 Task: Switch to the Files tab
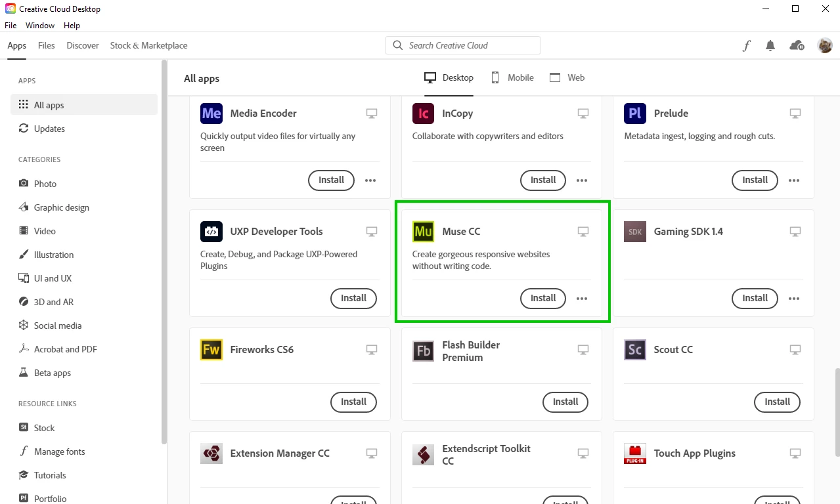[47, 45]
